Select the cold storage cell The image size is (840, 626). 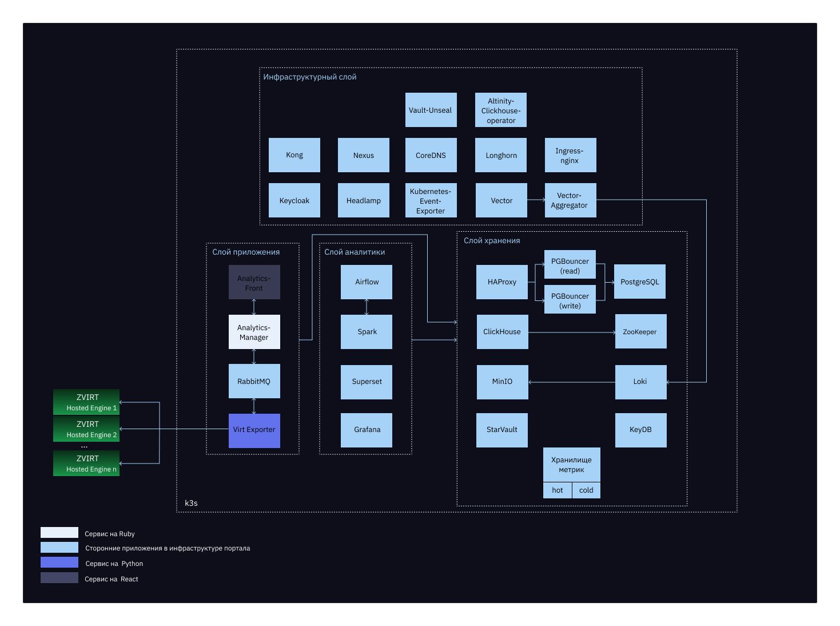coord(586,490)
